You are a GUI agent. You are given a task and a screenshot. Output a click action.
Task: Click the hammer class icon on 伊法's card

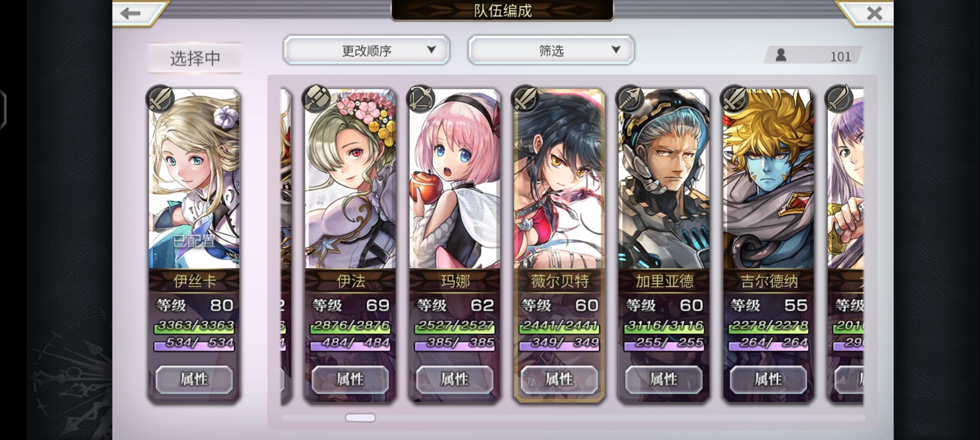pyautogui.click(x=316, y=99)
